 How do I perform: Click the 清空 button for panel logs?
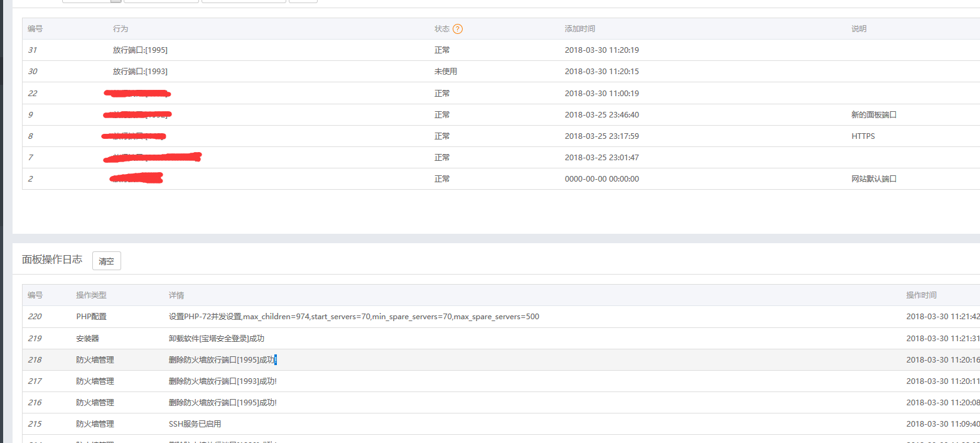click(x=107, y=261)
